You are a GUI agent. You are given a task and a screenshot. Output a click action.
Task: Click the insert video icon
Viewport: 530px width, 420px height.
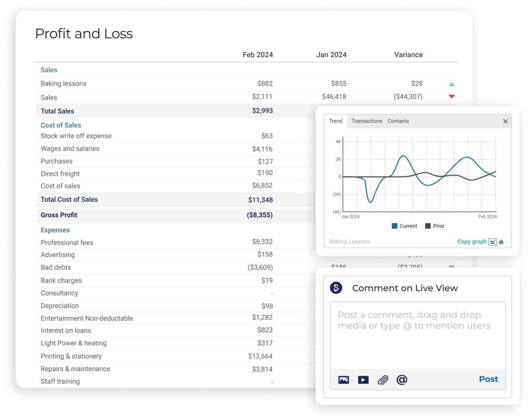pos(363,380)
